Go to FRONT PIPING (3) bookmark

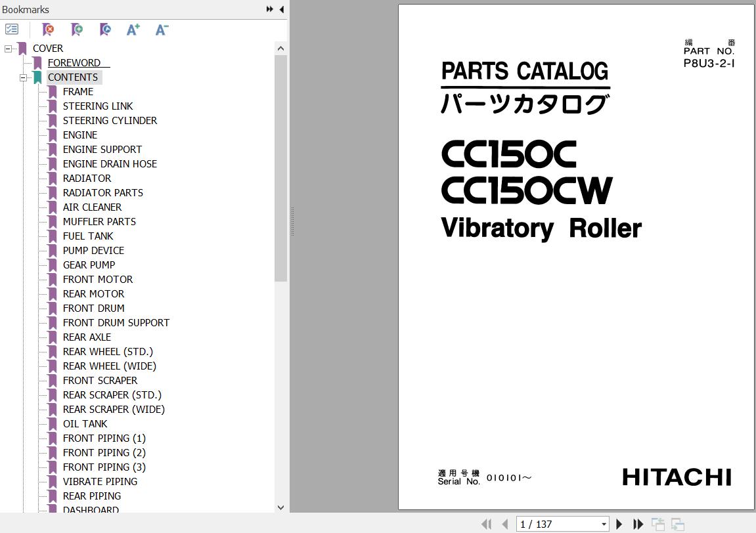[104, 467]
